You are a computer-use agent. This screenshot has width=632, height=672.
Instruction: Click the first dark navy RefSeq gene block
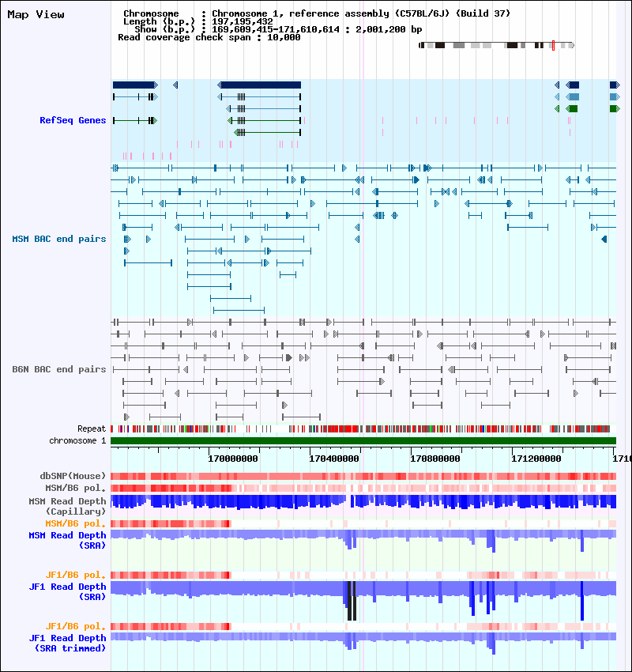135,85
